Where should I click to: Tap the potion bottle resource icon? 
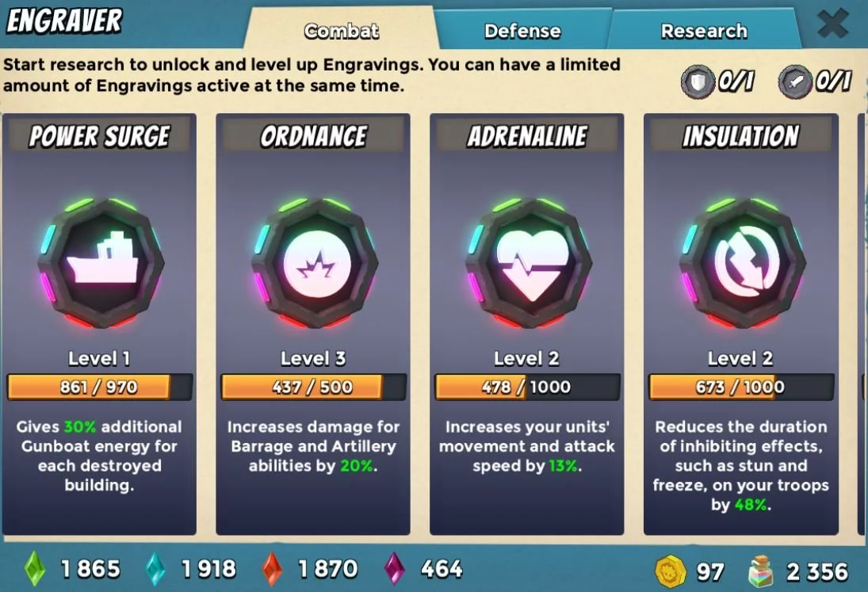point(761,571)
